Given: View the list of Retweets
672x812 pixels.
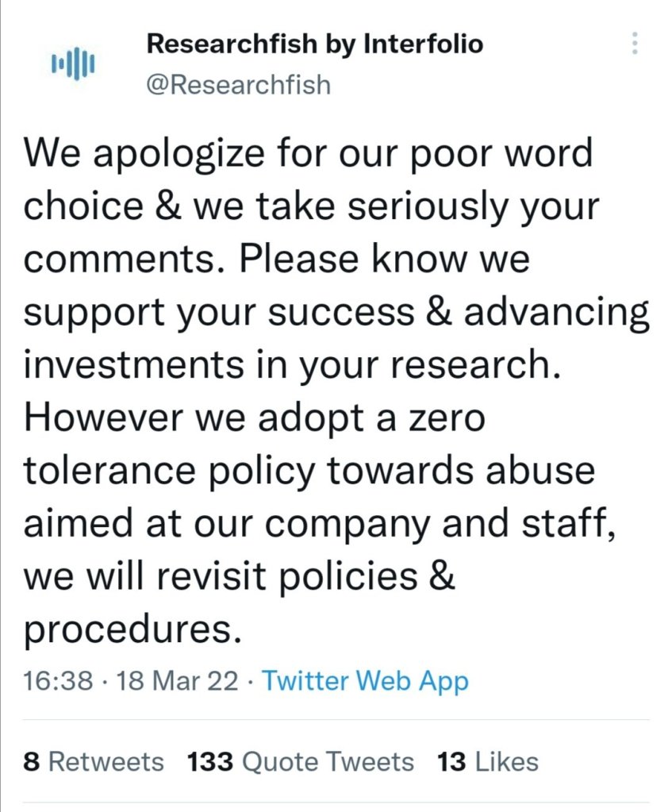Looking at the screenshot, I should 106,762.
